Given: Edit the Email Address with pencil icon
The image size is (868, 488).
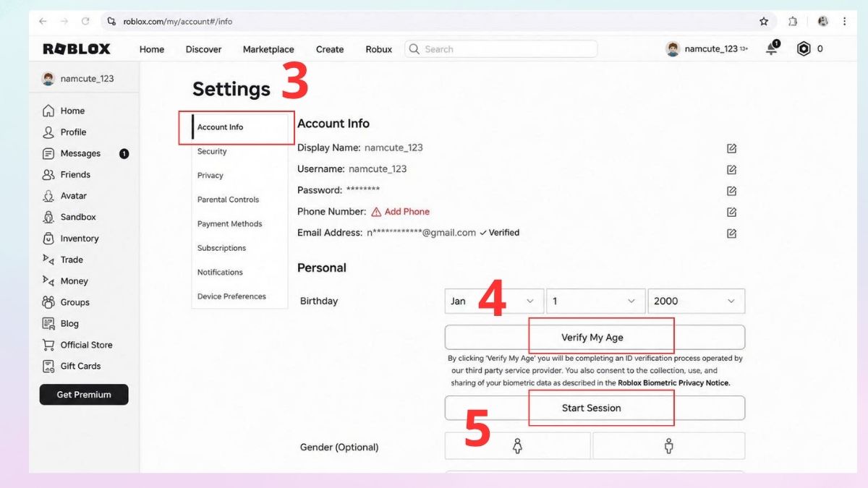Looking at the screenshot, I should [x=731, y=234].
